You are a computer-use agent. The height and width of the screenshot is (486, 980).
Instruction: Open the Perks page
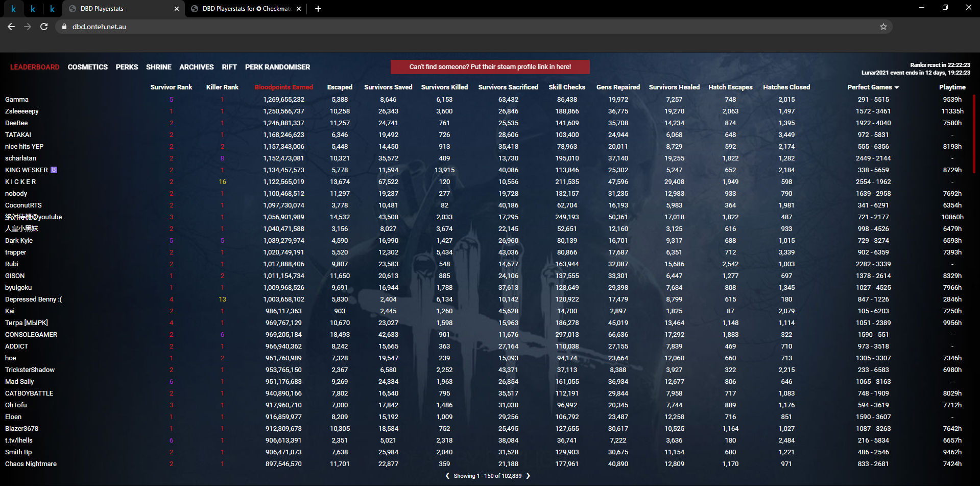[127, 67]
